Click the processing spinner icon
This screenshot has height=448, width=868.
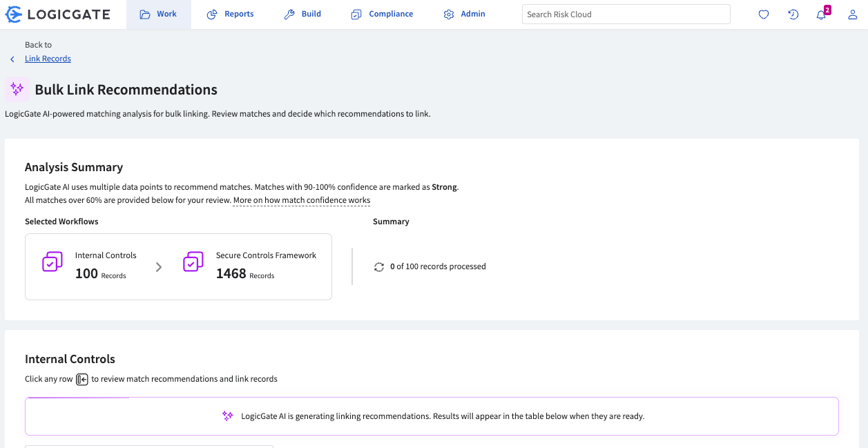tap(378, 266)
